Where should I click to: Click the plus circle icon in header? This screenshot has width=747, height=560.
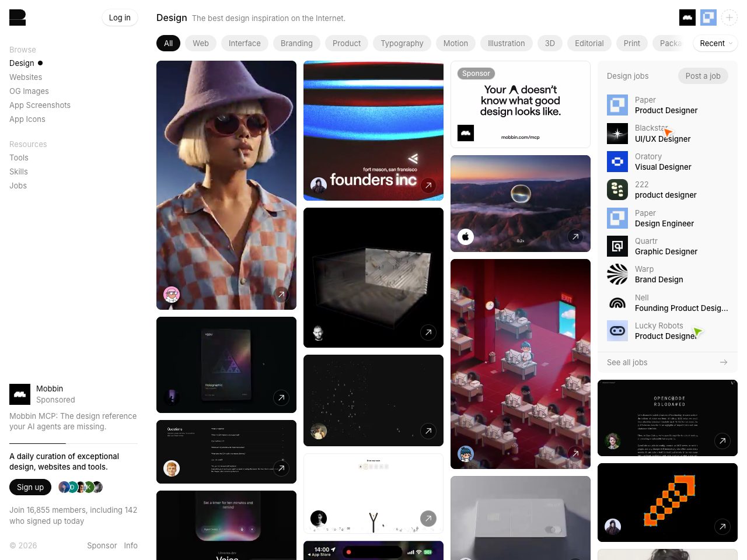729,17
